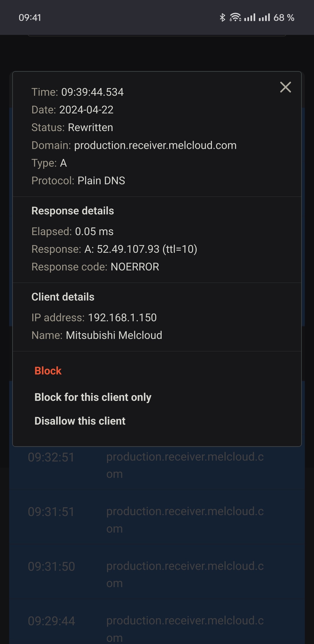Select Disallow this client
Image resolution: width=314 pixels, height=644 pixels.
tap(80, 421)
